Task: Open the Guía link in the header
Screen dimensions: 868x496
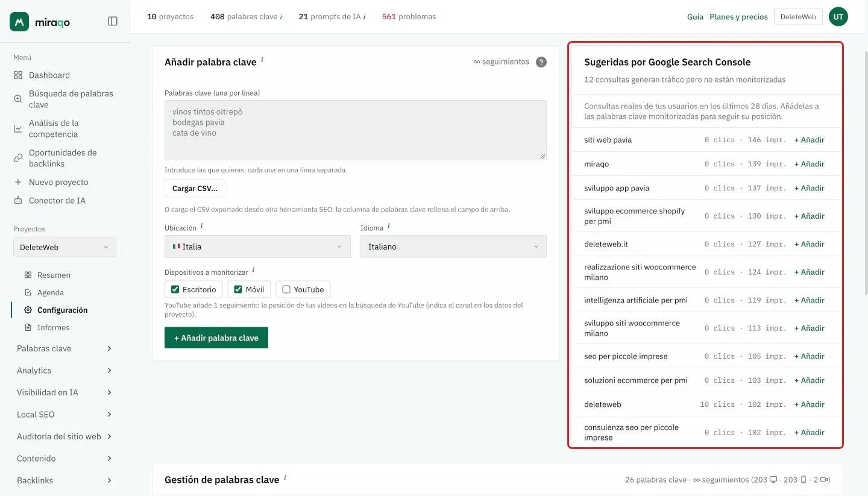Action: point(695,17)
